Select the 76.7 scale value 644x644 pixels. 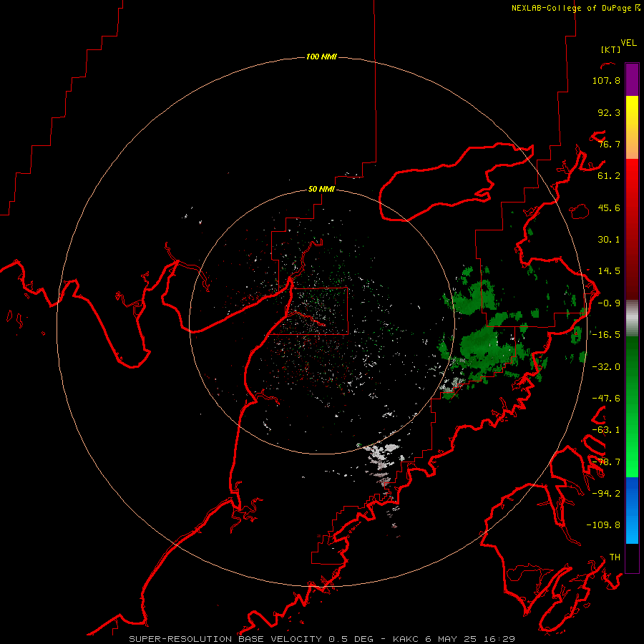coord(609,144)
